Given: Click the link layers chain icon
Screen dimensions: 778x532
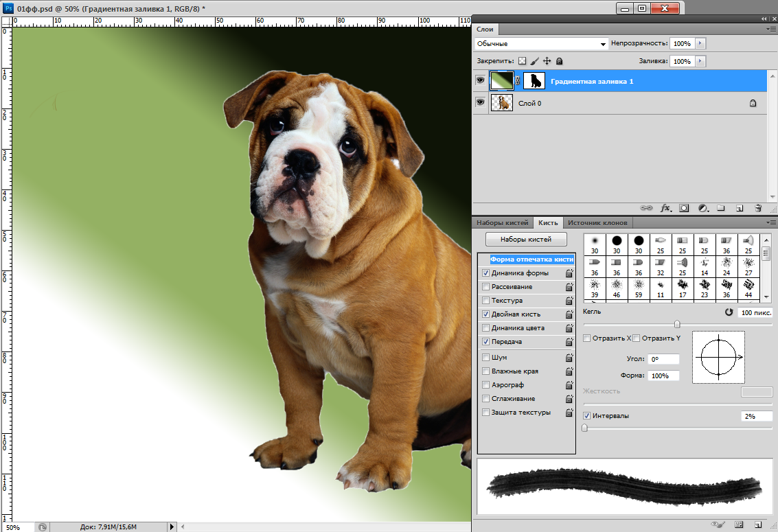Looking at the screenshot, I should click(x=646, y=208).
